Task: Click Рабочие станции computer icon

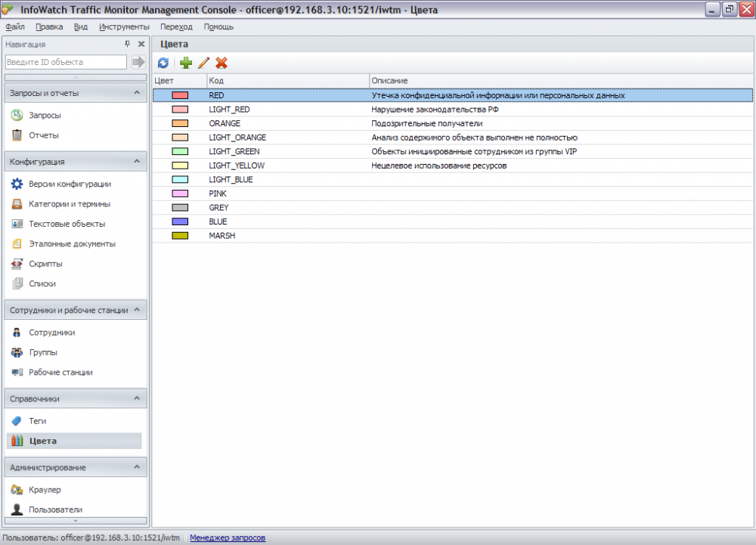Action: tap(17, 372)
